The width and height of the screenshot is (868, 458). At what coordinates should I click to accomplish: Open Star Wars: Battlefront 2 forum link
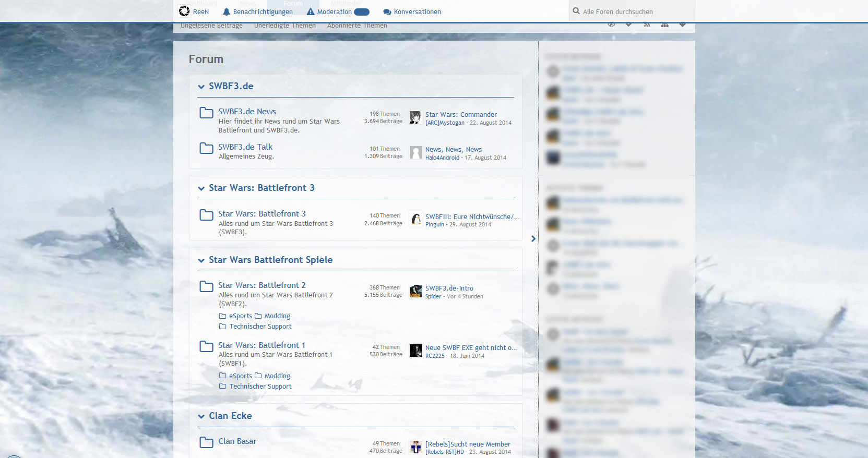click(262, 285)
